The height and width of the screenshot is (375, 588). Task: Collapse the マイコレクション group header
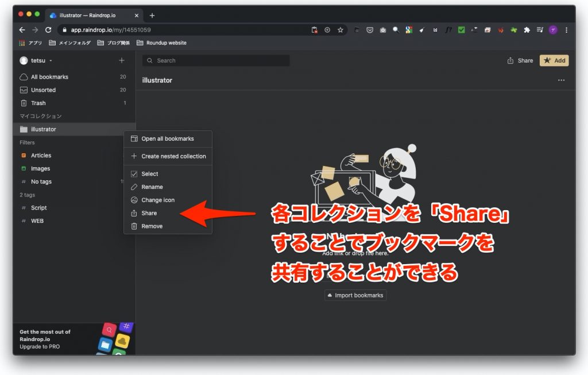(41, 116)
